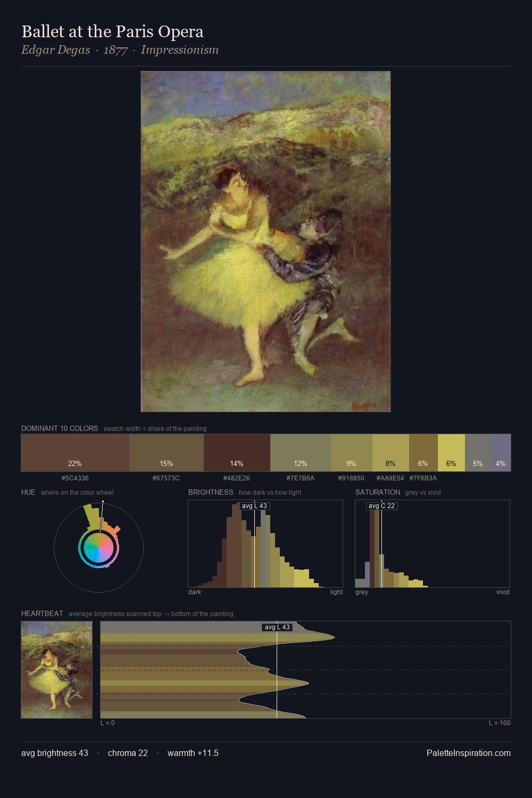532x798 pixels.
Task: Click the 'SATURATION' section heading
Action: click(378, 492)
